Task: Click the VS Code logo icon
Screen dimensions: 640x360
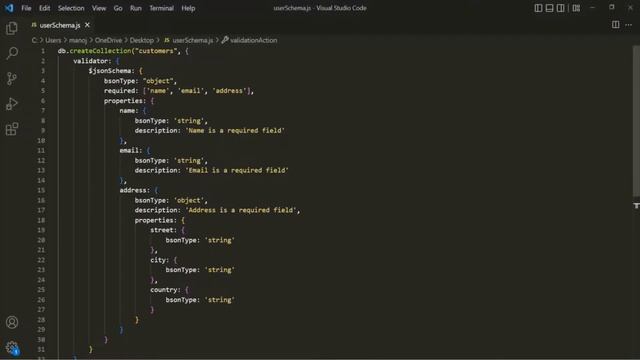Action: pos(9,8)
